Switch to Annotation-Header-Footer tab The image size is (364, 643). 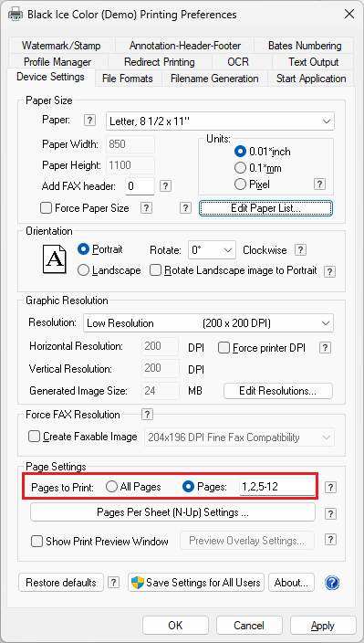click(x=185, y=46)
